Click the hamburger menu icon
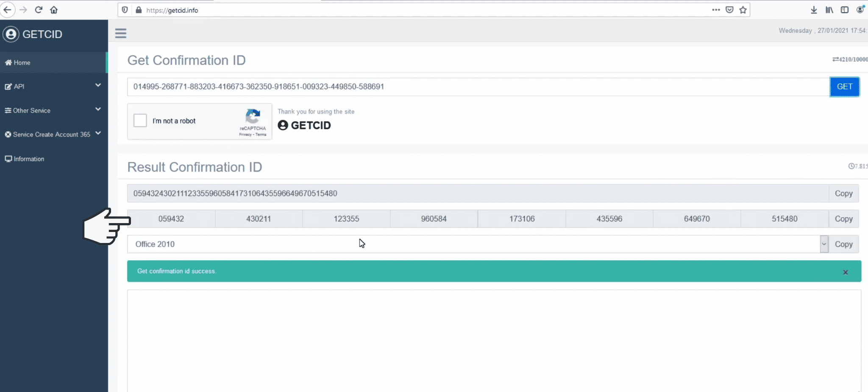The height and width of the screenshot is (392, 868). coord(121,33)
